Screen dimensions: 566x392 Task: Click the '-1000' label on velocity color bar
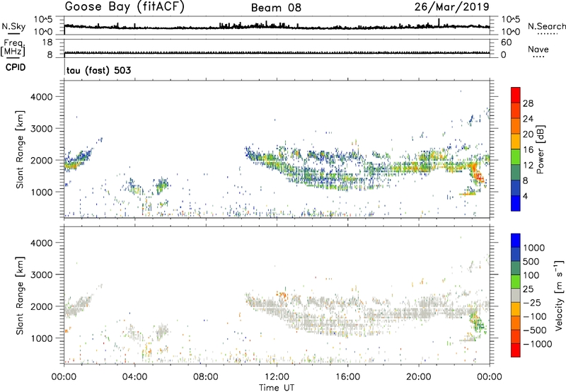[x=538, y=344]
